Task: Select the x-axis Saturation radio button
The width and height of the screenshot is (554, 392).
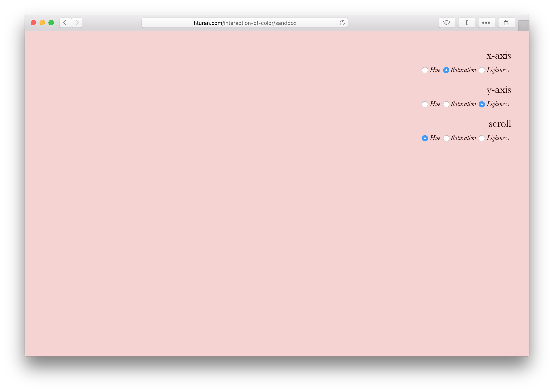Action: click(x=446, y=70)
